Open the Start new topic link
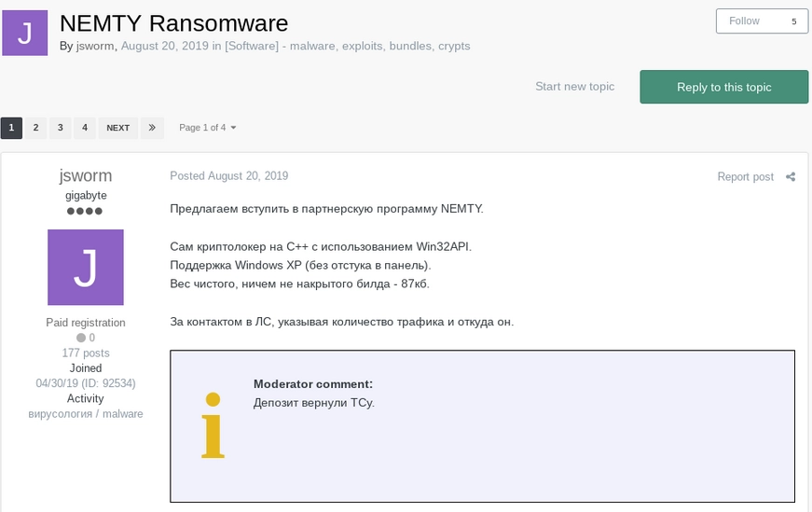 click(x=574, y=87)
